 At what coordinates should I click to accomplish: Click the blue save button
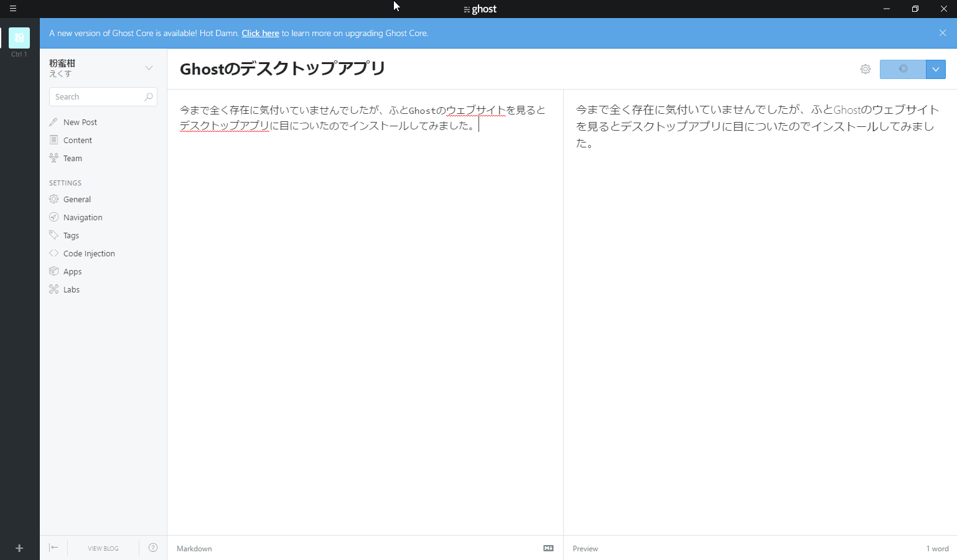click(x=903, y=69)
